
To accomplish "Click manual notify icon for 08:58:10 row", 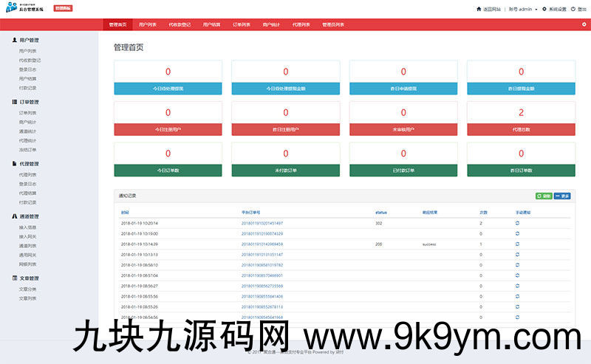I will (517, 264).
